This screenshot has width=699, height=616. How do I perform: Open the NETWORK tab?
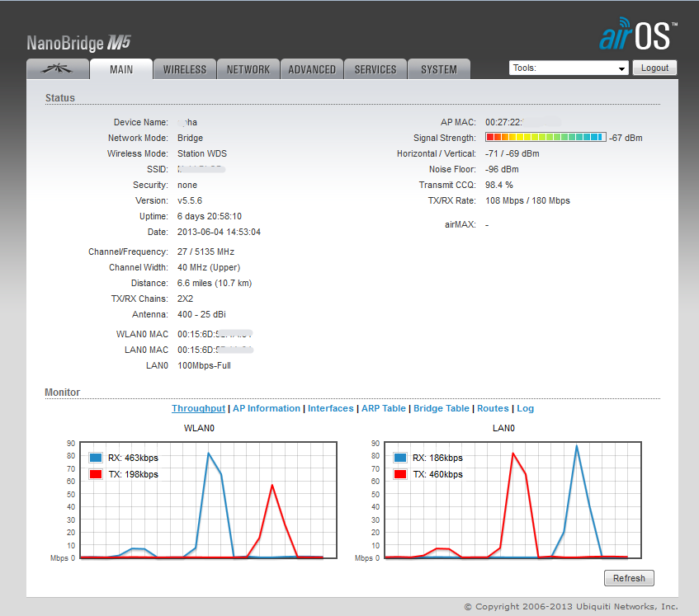[x=248, y=69]
